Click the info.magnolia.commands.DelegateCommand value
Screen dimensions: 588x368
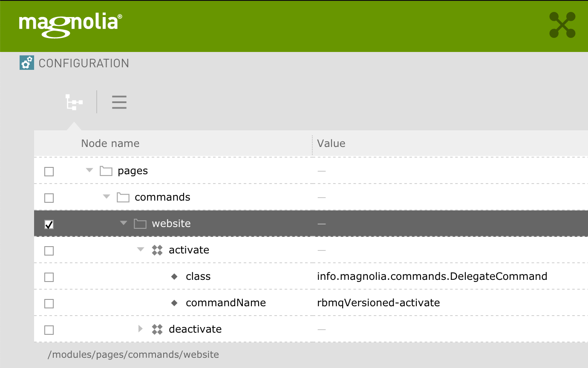coord(432,277)
